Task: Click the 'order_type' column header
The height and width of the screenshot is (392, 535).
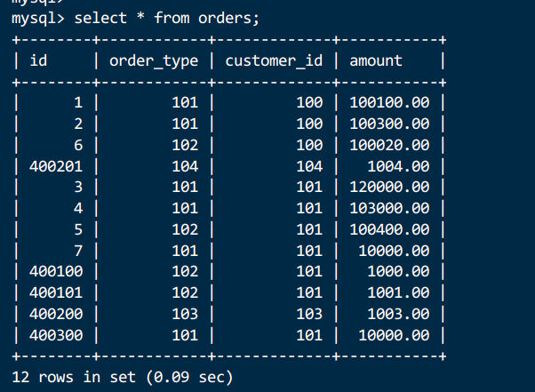Action: click(x=155, y=61)
